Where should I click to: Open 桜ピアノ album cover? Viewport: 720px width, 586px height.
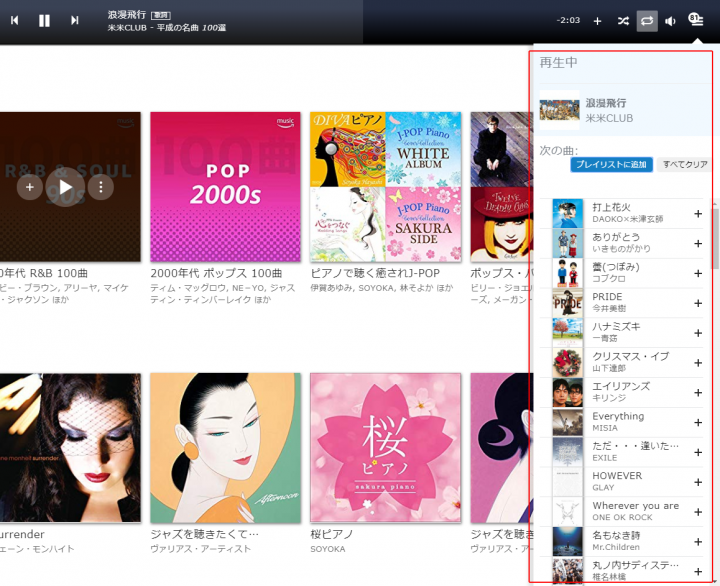pyautogui.click(x=385, y=448)
